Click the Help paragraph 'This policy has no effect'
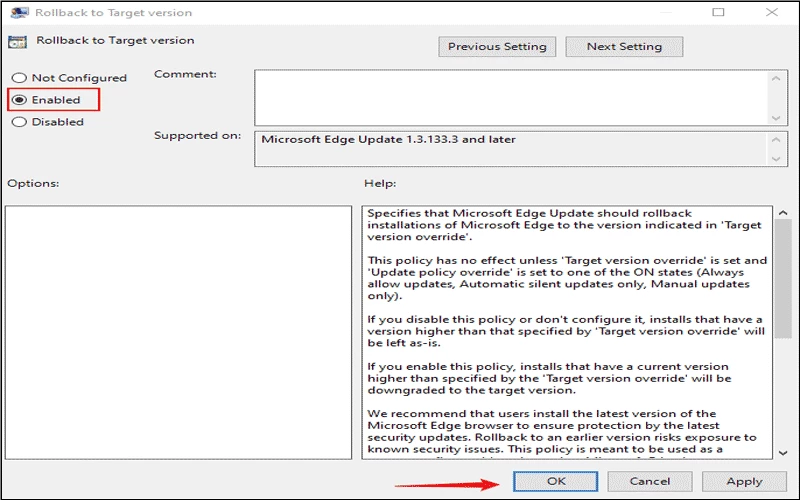 pos(567,278)
